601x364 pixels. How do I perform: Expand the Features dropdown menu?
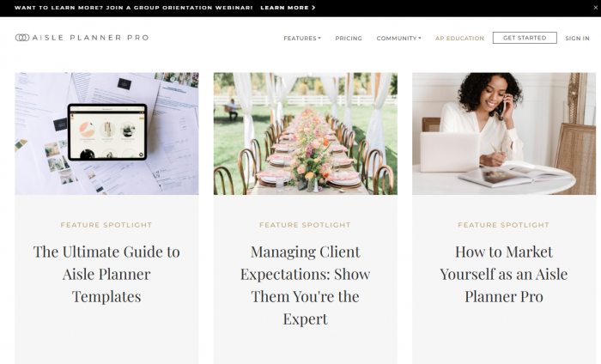click(x=302, y=39)
